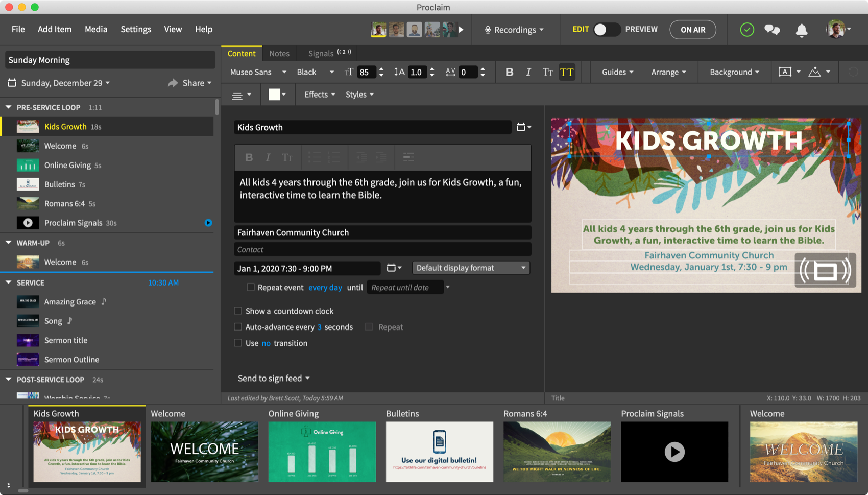868x495 pixels.
Task: Open the event date calendar icon
Action: pos(394,268)
